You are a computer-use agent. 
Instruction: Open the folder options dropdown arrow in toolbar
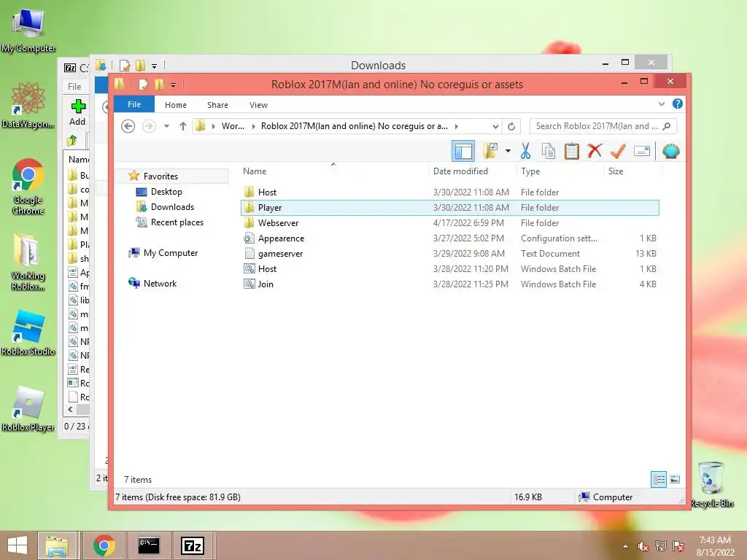[508, 152]
